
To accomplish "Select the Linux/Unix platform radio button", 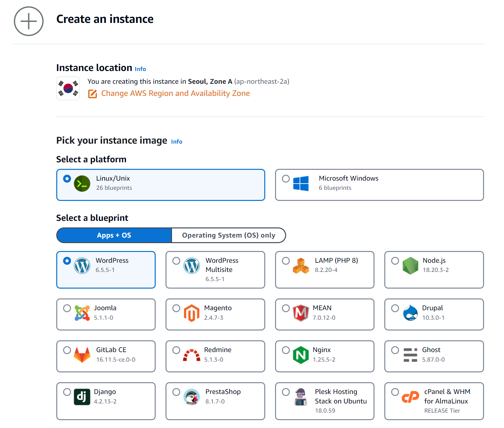I will coord(67,179).
